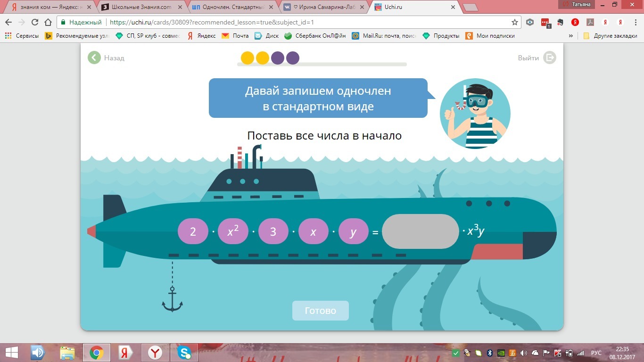Screen dimensions: 644x362
Task: Click the gray empty answer field
Action: coord(420,231)
